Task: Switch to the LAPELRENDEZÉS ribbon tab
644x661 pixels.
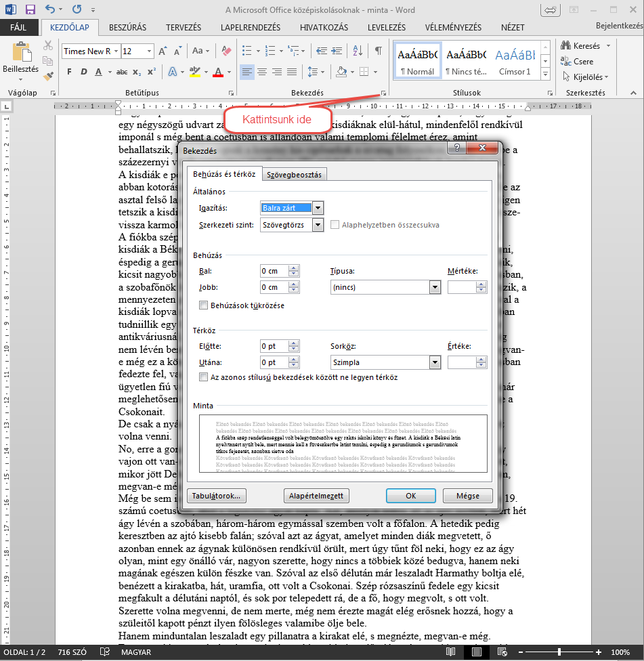Action: pos(251,27)
